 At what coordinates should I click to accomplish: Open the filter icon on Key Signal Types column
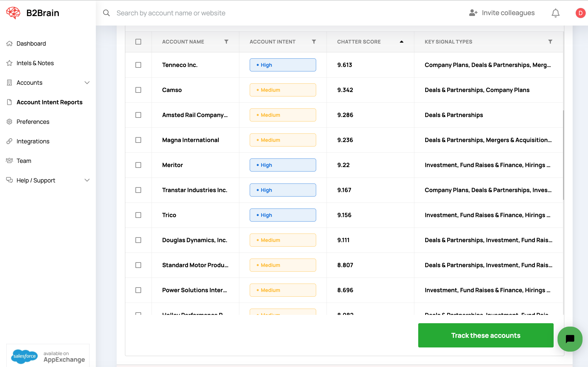pos(550,41)
